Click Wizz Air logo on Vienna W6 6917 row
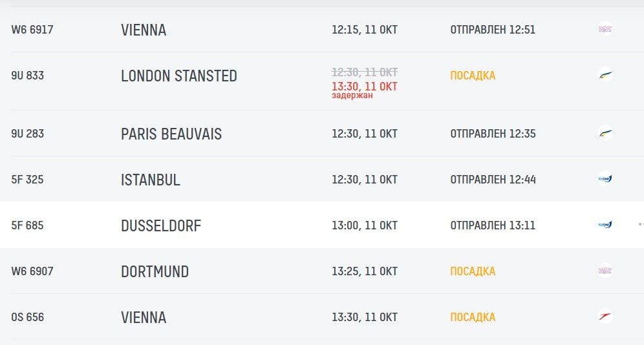 tap(605, 29)
